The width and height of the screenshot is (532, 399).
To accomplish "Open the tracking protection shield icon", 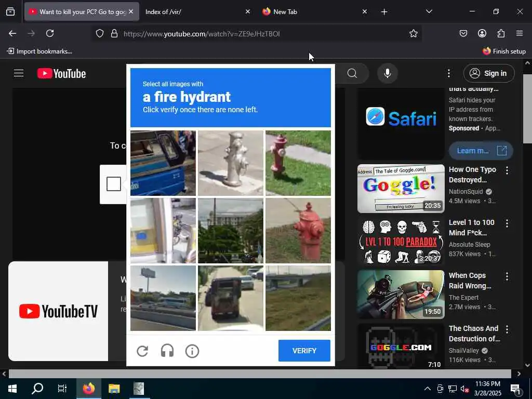I will click(99, 33).
